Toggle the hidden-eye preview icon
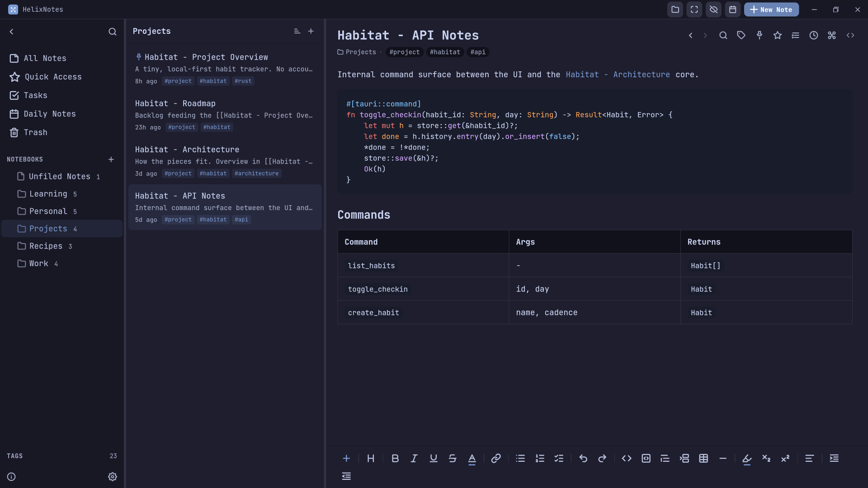 pos(713,9)
